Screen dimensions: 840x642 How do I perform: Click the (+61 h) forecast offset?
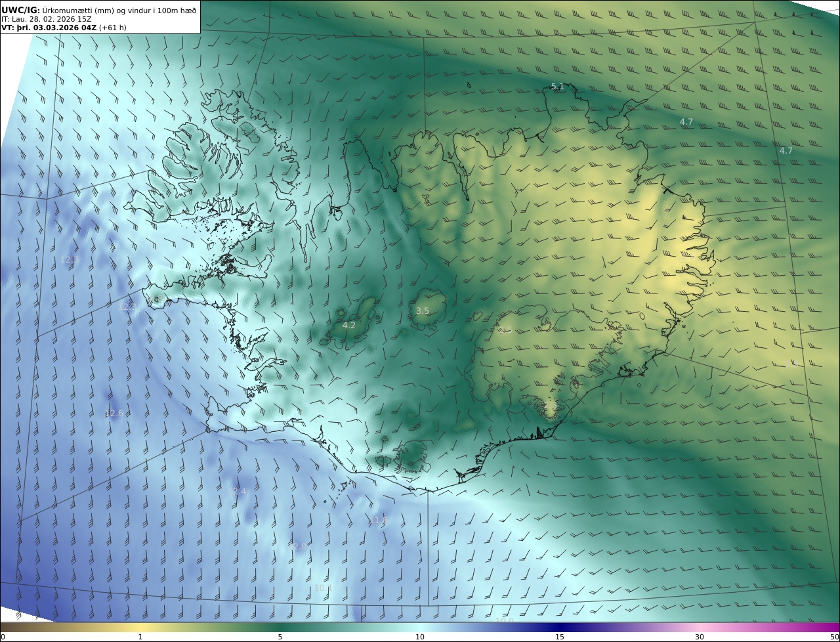click(113, 28)
